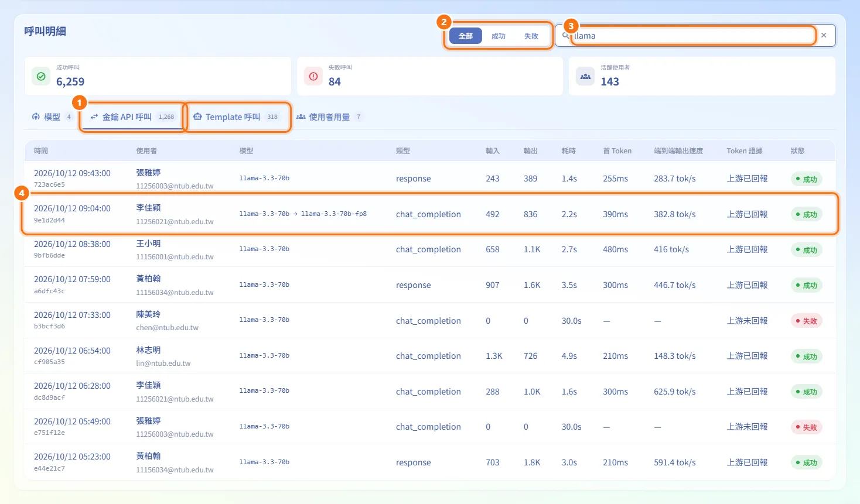Screen dimensions: 860x504
Task: Click the active users group icon
Action: [585, 76]
